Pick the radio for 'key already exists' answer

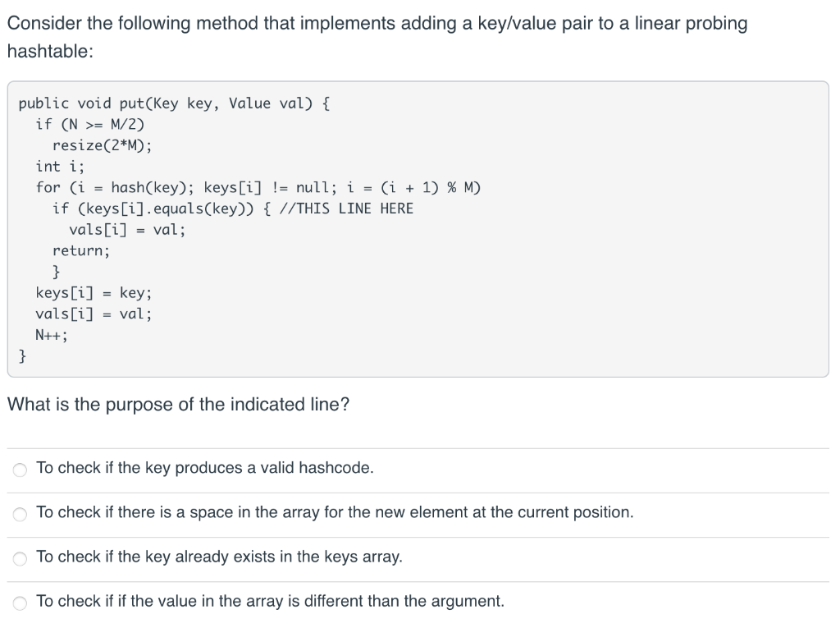(x=20, y=559)
